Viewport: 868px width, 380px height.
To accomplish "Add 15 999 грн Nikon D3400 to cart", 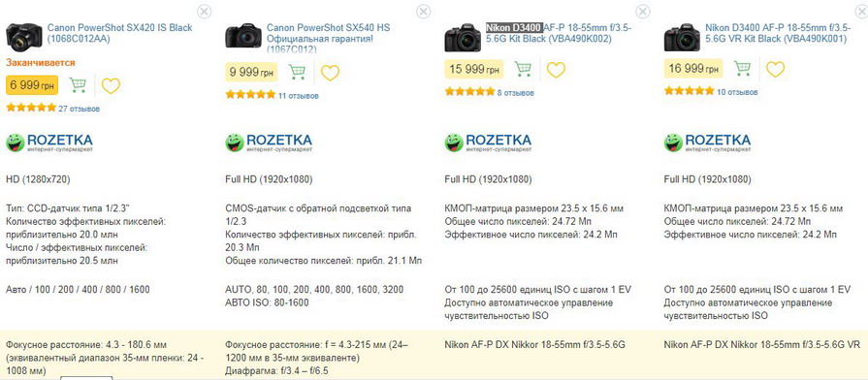I will click(x=523, y=69).
